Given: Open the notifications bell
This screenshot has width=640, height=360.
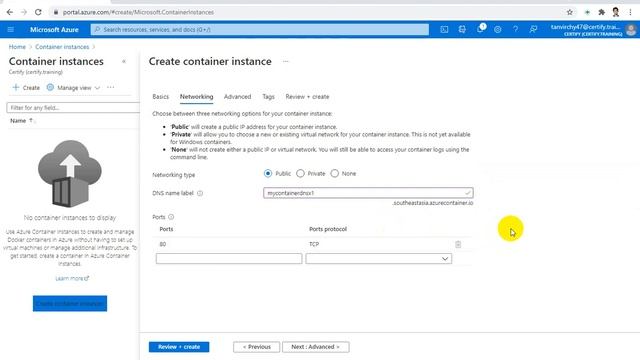Looking at the screenshot, I should 480,29.
